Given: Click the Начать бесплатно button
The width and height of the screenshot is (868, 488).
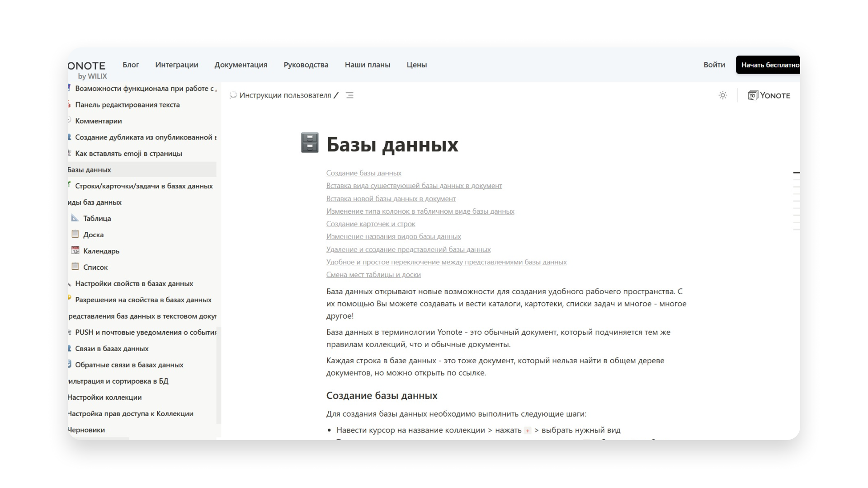Looking at the screenshot, I should 770,65.
